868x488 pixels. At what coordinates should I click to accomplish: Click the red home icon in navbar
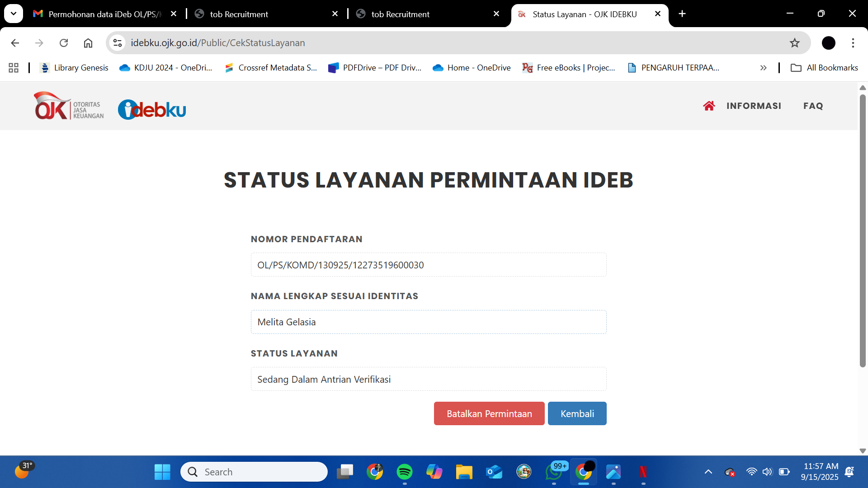tap(709, 106)
